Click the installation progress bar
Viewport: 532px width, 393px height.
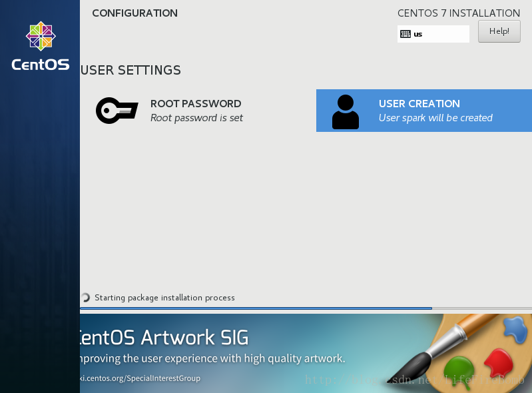306,308
